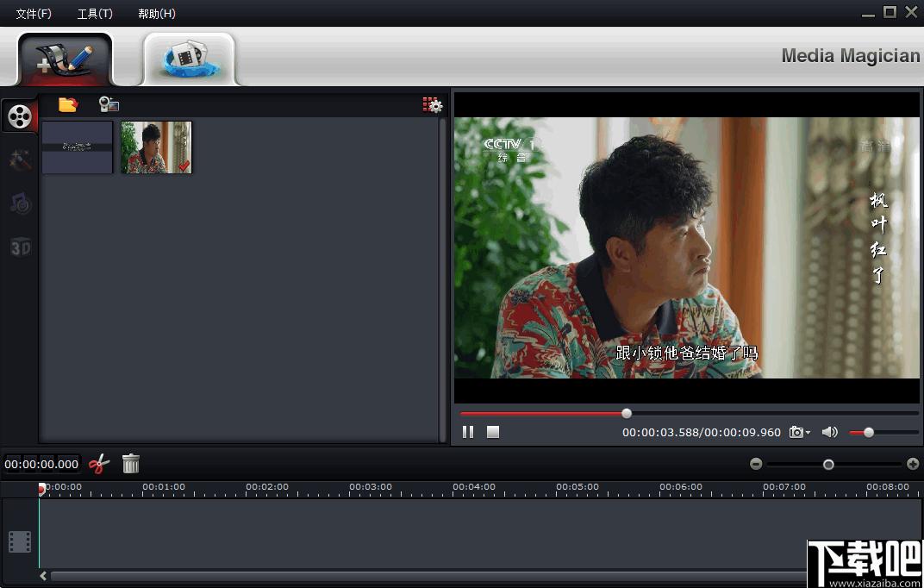
Task: Switch to the convert/output tab
Action: click(x=189, y=59)
